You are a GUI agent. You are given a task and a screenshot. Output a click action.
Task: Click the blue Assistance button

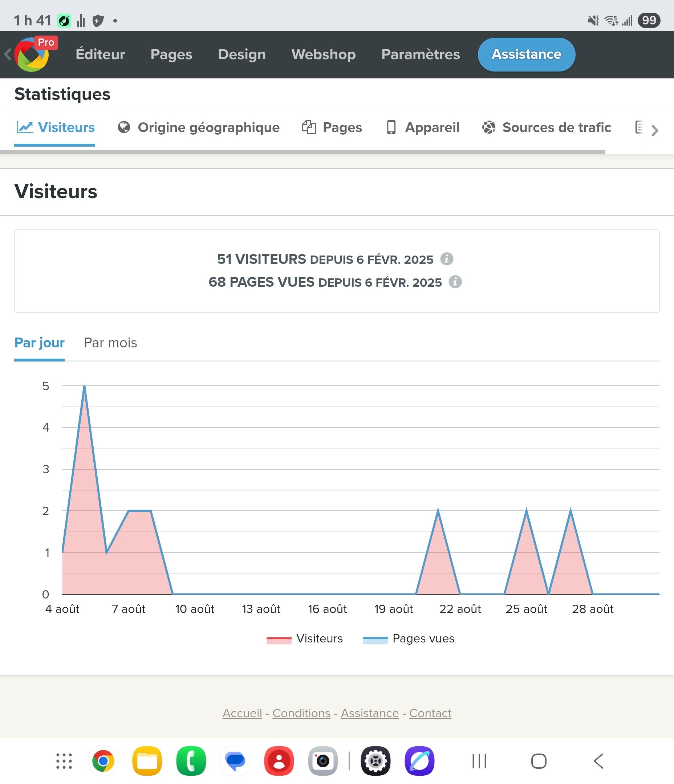pyautogui.click(x=526, y=54)
